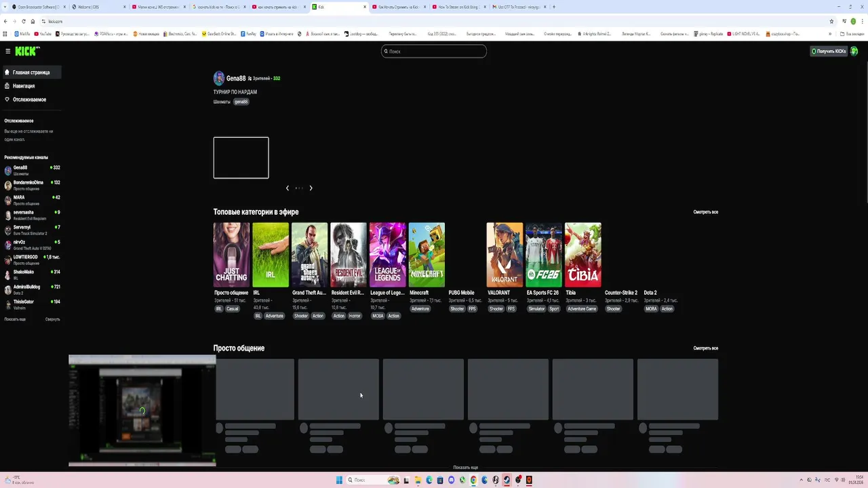Click gena88 tag under featured stream
The height and width of the screenshot is (488, 868).
tap(241, 102)
